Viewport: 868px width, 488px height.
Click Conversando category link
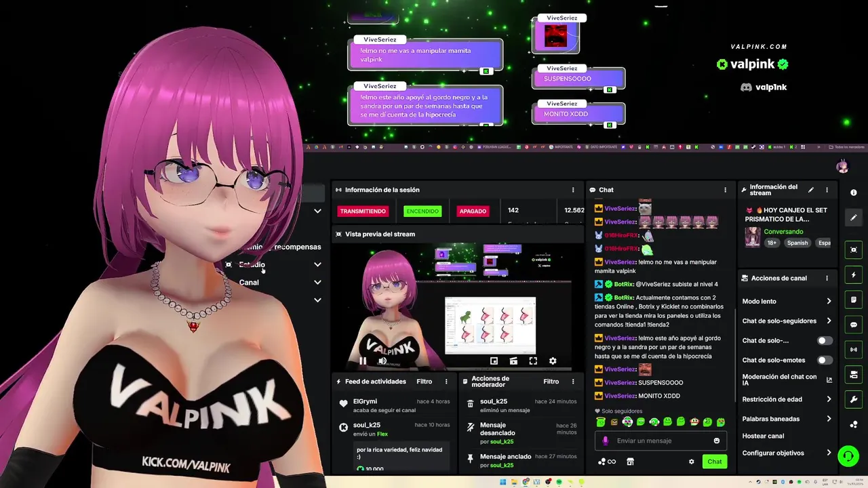(783, 232)
